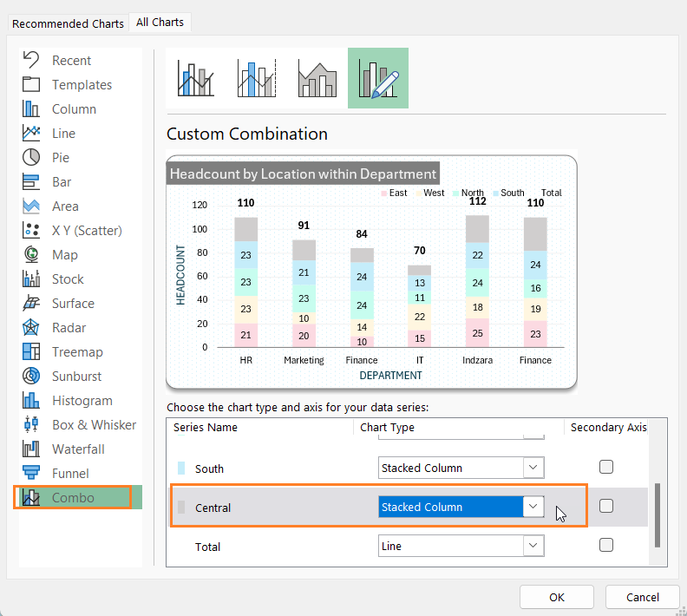Choose the Line chart icon
This screenshot has height=616, width=687.
31,133
